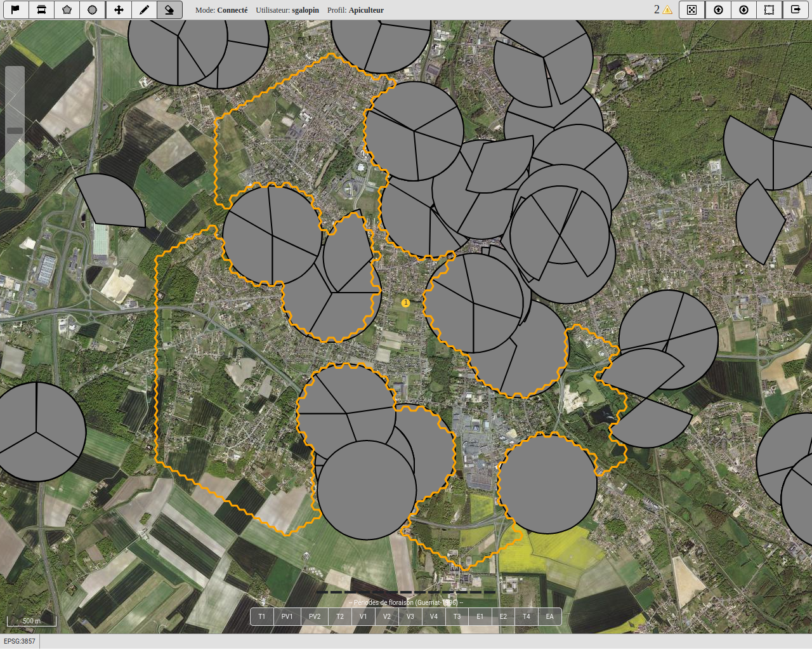Click the logout exit icon

click(796, 10)
